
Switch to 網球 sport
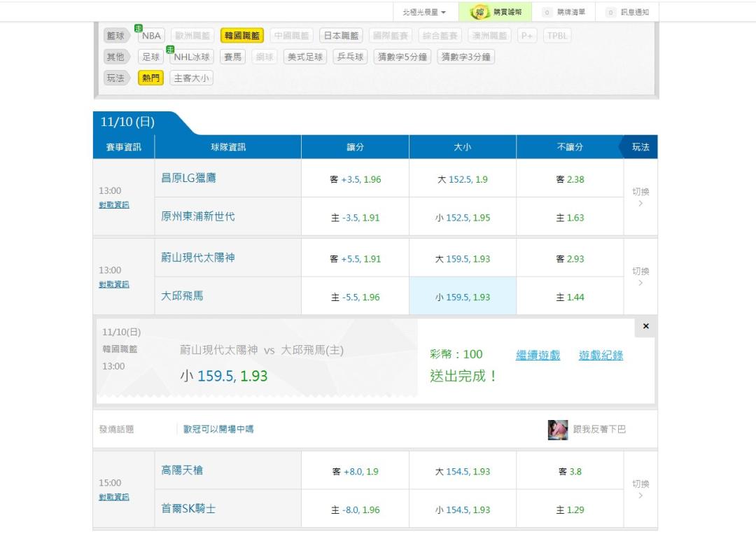265,57
